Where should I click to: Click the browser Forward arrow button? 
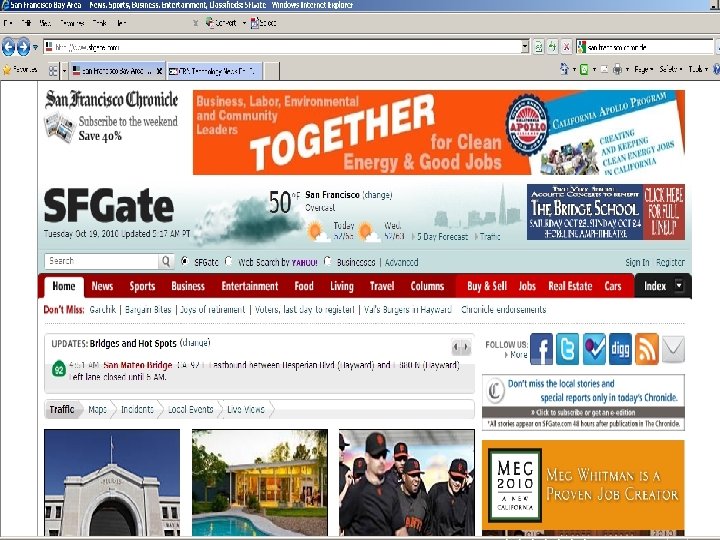[x=23, y=46]
